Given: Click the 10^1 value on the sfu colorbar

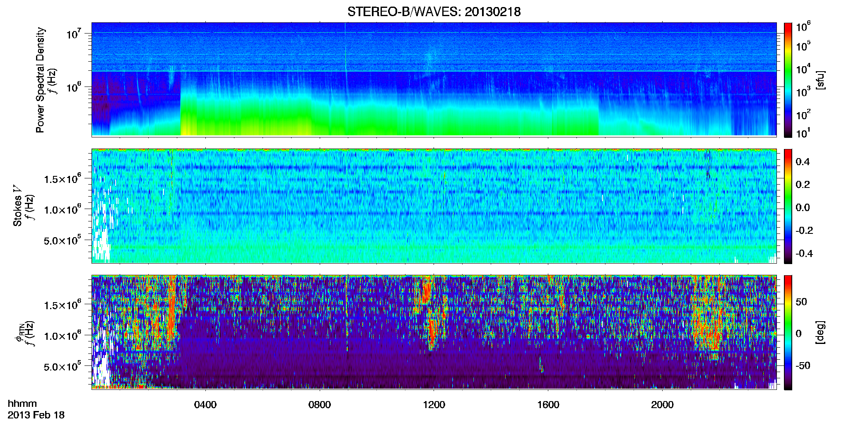Looking at the screenshot, I should point(803,133).
